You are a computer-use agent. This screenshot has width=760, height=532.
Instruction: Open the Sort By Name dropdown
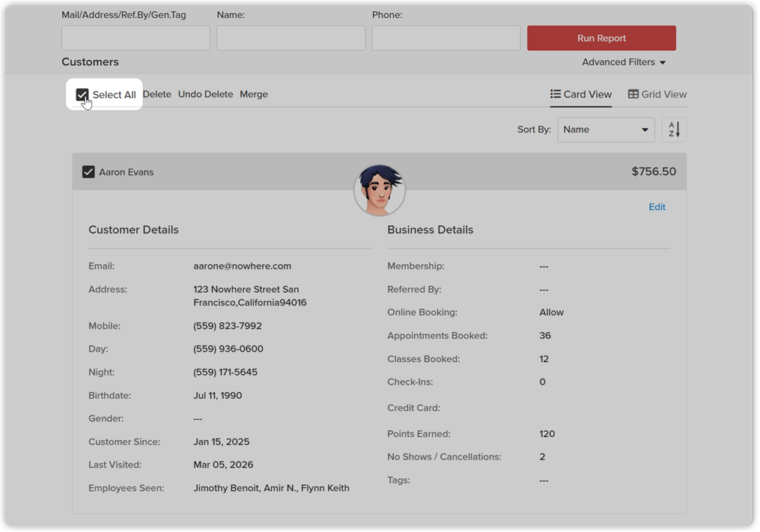pos(606,129)
